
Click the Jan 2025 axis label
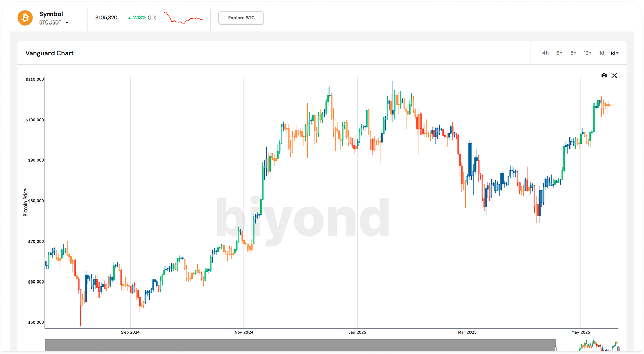357,332
